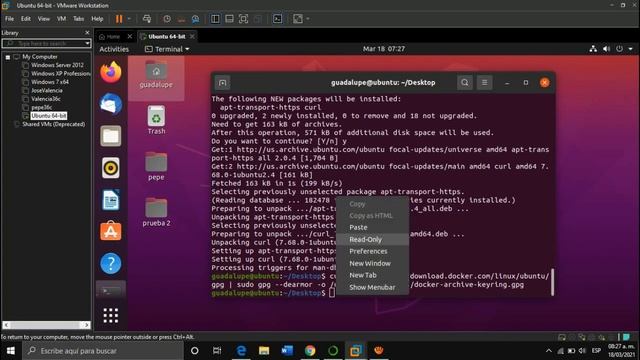Pause the virtual machine
The width and height of the screenshot is (640, 360).
[x=119, y=19]
